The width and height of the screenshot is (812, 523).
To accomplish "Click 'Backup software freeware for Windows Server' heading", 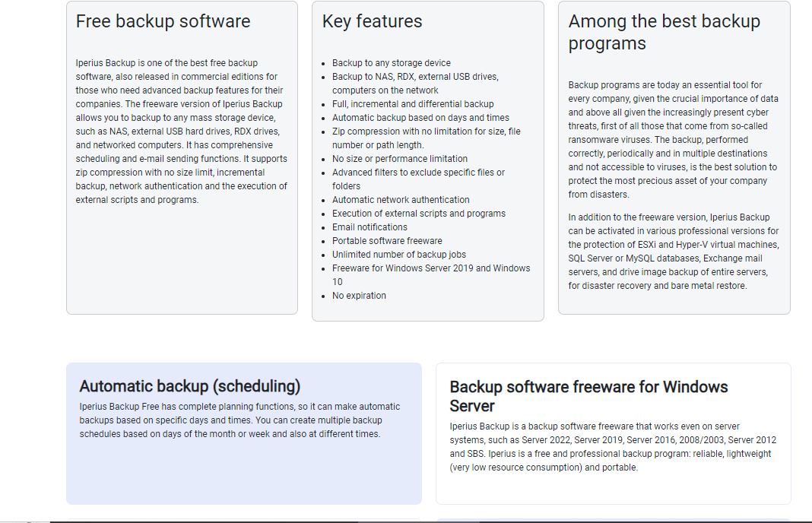I will (x=589, y=396).
